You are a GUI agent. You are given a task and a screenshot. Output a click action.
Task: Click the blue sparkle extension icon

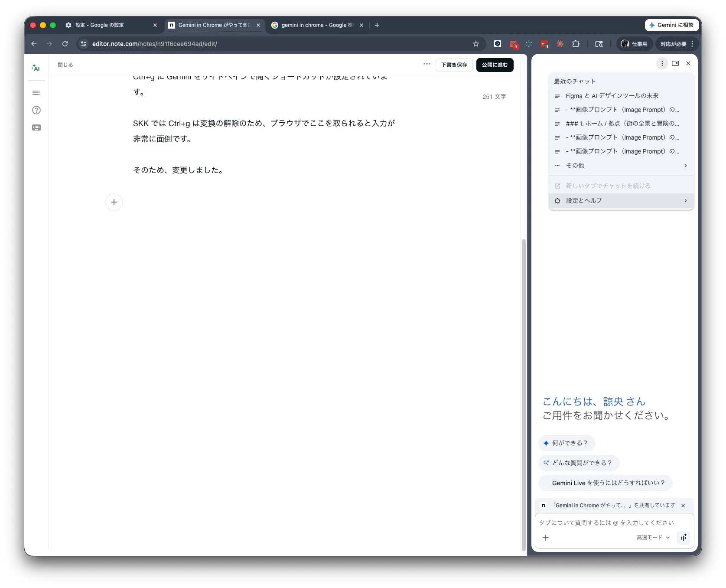click(529, 44)
